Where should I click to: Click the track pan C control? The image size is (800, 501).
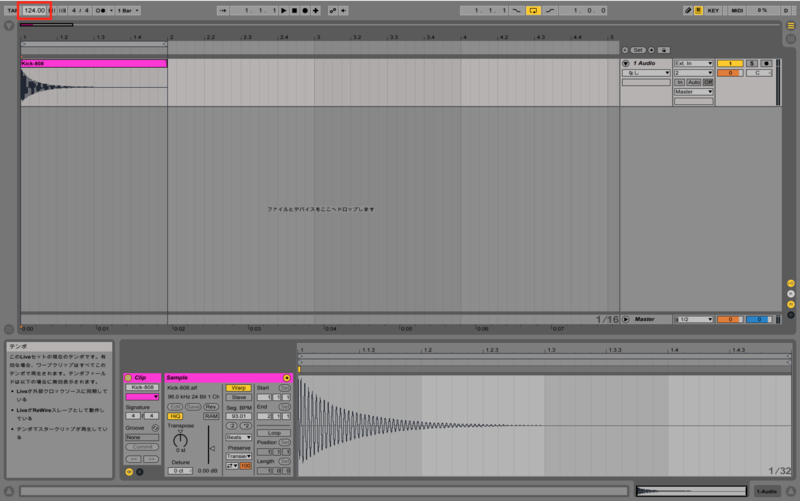pyautogui.click(x=759, y=73)
